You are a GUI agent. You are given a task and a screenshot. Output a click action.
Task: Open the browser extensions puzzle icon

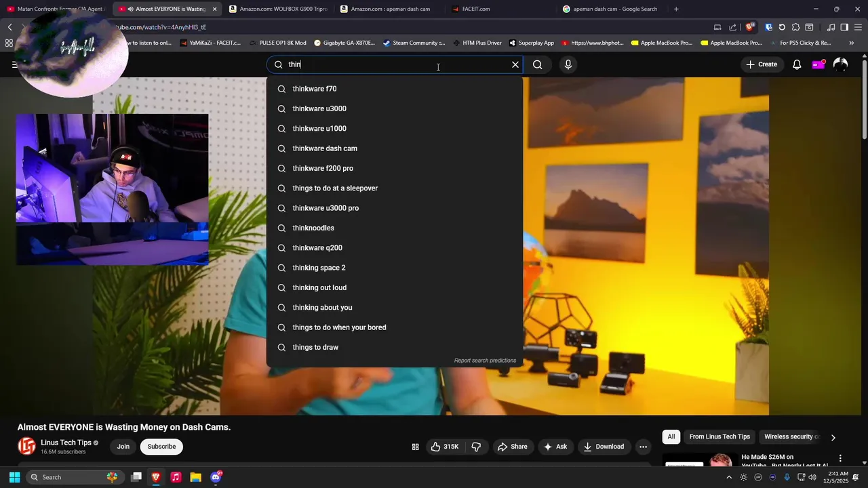795,27
